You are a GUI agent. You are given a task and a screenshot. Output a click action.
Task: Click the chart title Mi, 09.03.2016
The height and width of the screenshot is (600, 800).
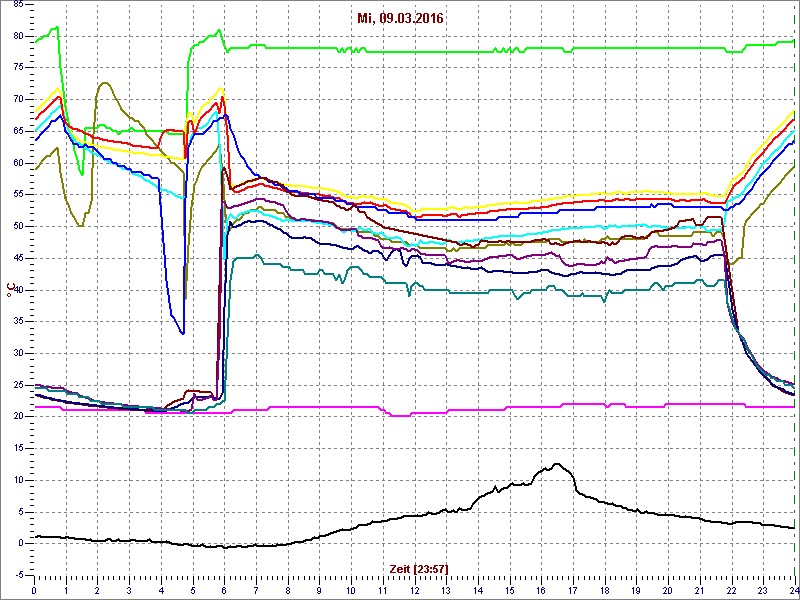click(401, 19)
